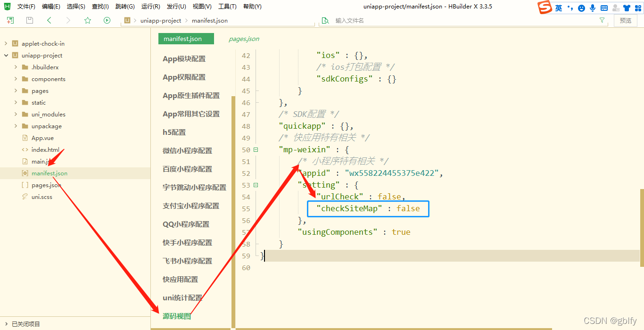Expand the static folder
This screenshot has height=330, width=644.
[x=16, y=102]
